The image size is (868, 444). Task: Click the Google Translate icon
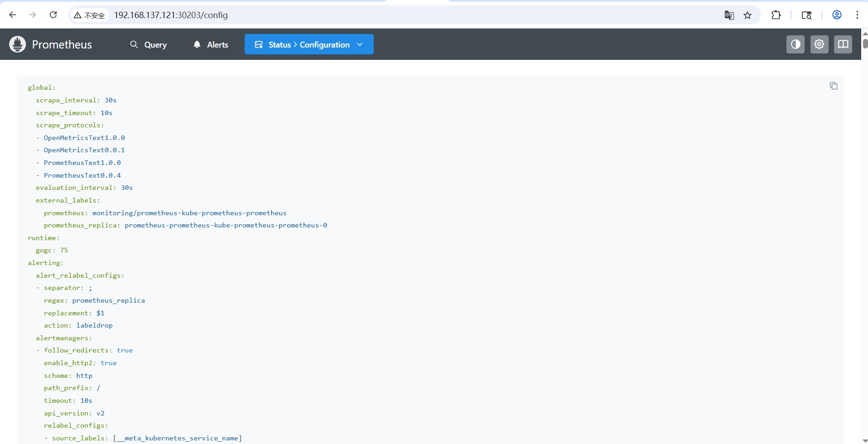point(729,15)
